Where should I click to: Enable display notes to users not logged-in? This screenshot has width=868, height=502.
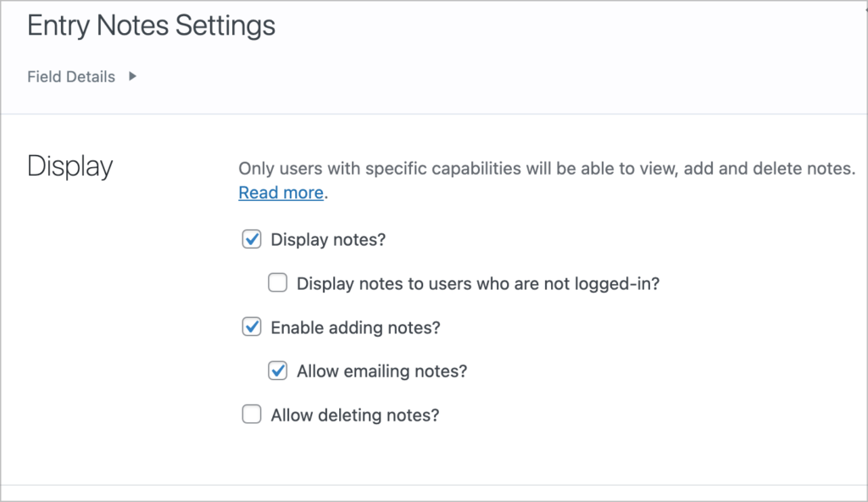(277, 282)
